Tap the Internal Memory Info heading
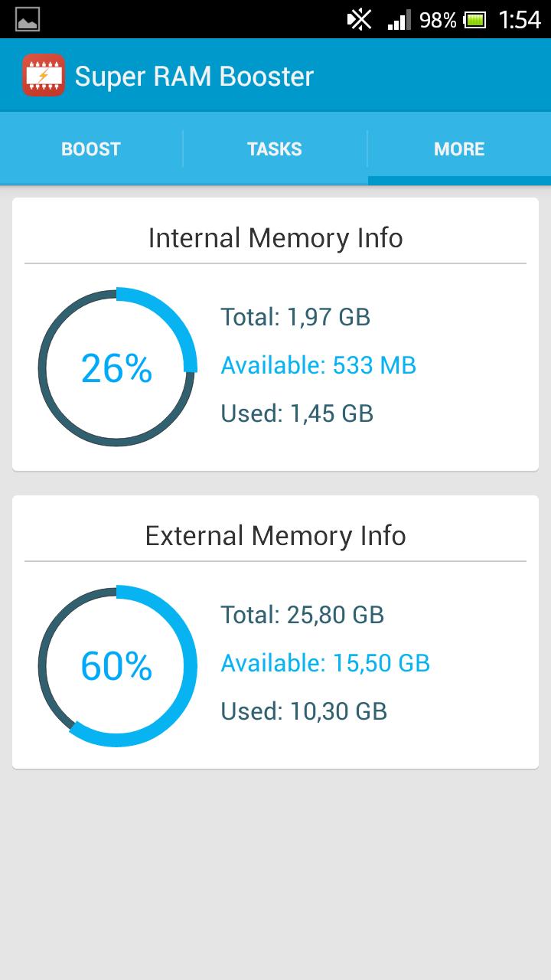The image size is (551, 980). click(x=275, y=237)
